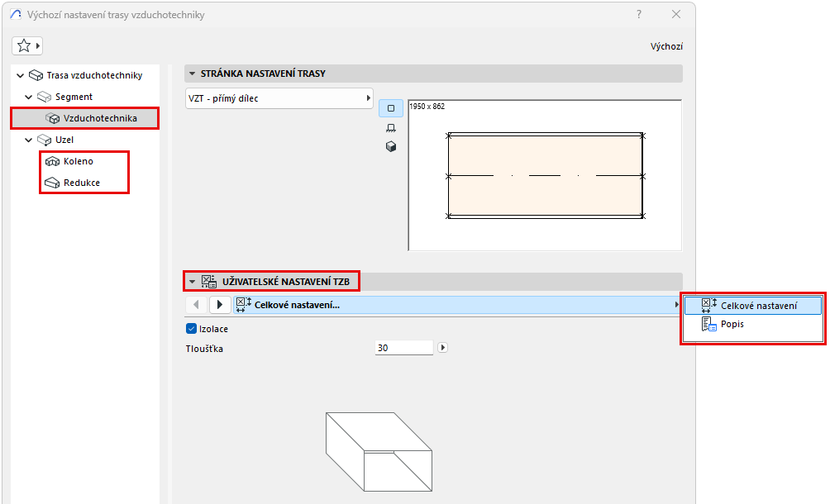Image resolution: width=830 pixels, height=504 pixels.
Task: Click the UŽIVATELSKÉ NASTAVENÍ TZB panel icon
Action: (207, 281)
